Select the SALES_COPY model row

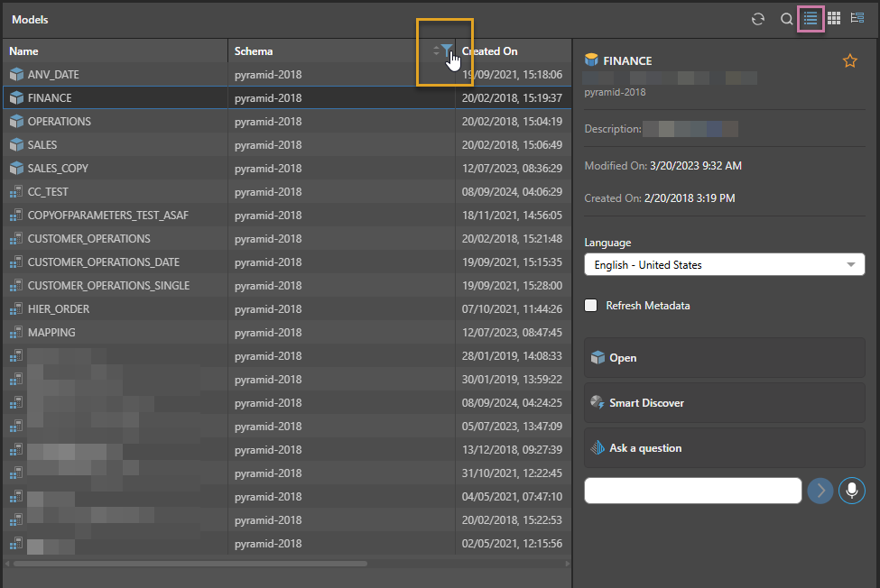point(58,169)
